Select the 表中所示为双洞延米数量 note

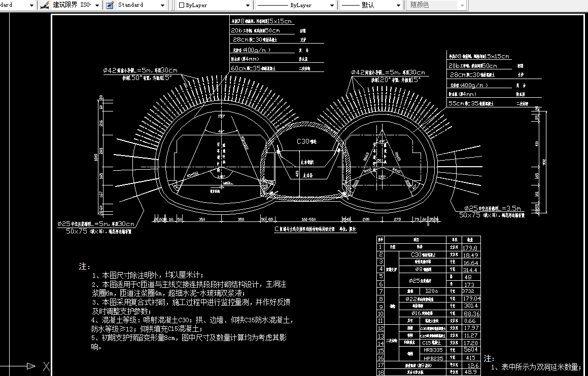coord(536,367)
